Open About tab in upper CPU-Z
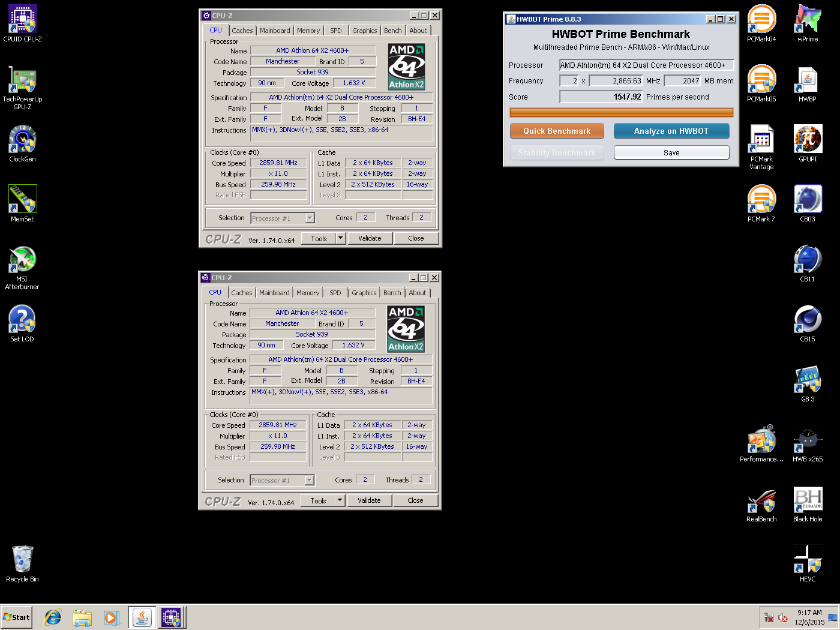The image size is (840, 630). pos(418,31)
